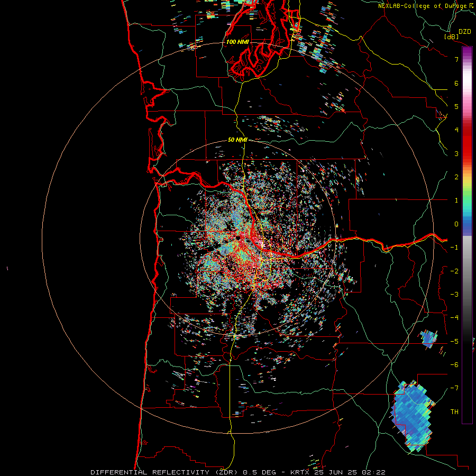This screenshot has width=476, height=476.
Task: Click the purple top segment of the colorbar
Action: tap(467, 52)
